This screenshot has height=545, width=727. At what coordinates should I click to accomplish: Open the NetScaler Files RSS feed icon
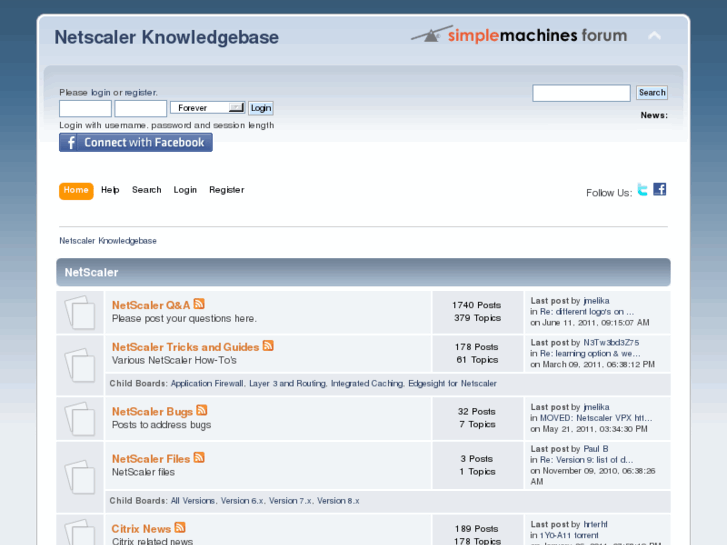pyautogui.click(x=199, y=457)
